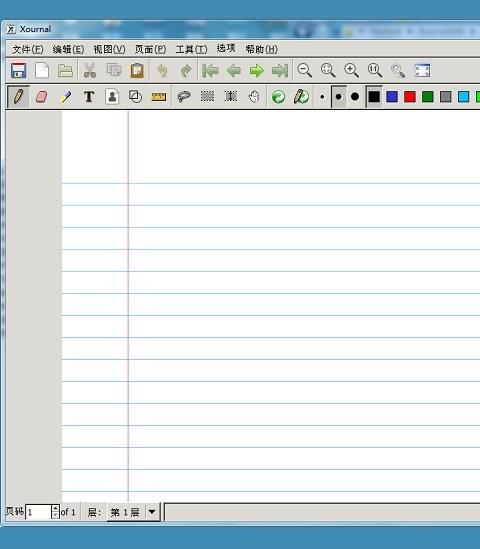The width and height of the screenshot is (480, 549).
Task: Pick the blue color swatch
Action: (392, 97)
